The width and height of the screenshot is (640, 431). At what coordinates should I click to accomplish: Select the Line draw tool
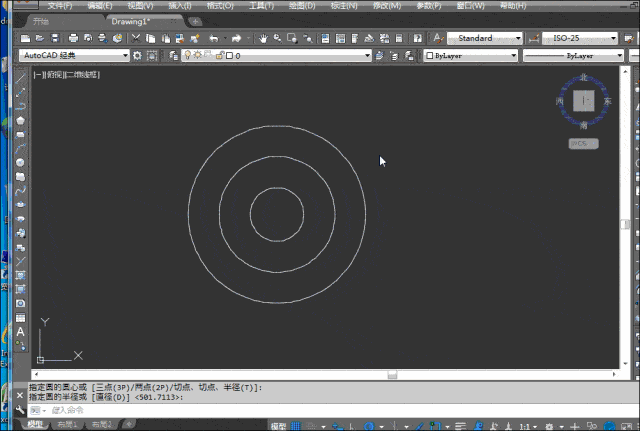coord(20,78)
